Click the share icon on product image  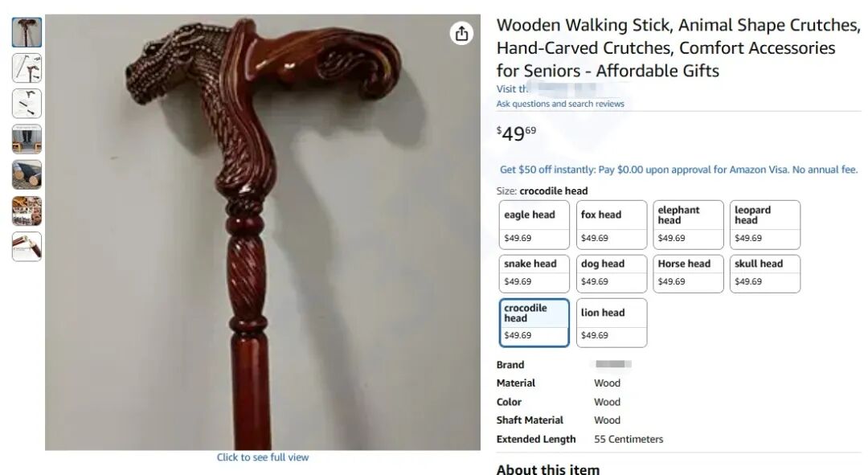pyautogui.click(x=461, y=34)
